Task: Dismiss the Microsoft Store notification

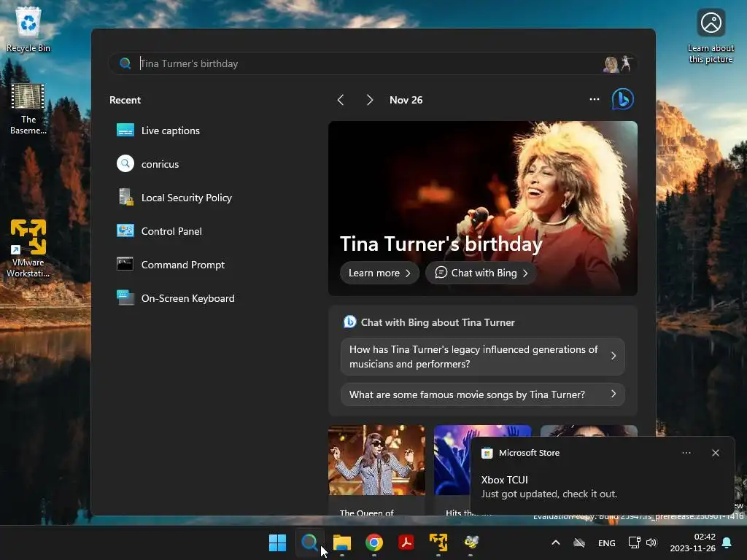Action: (715, 453)
